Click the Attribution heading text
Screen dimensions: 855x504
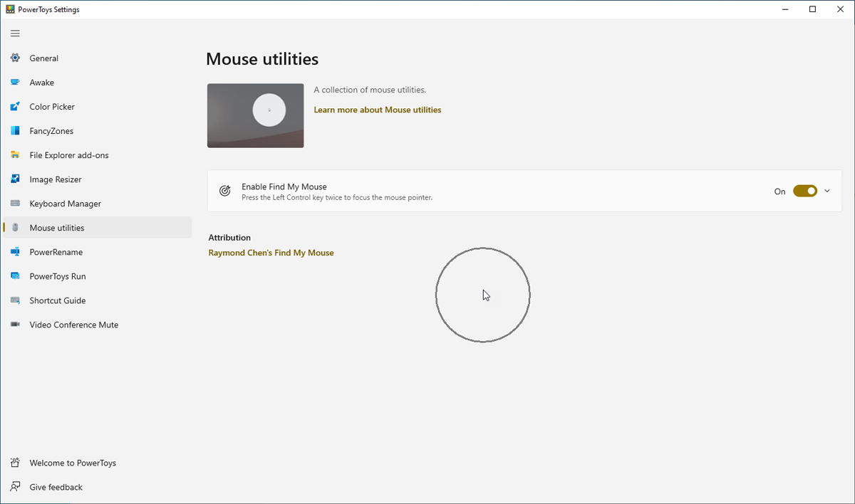pos(229,238)
